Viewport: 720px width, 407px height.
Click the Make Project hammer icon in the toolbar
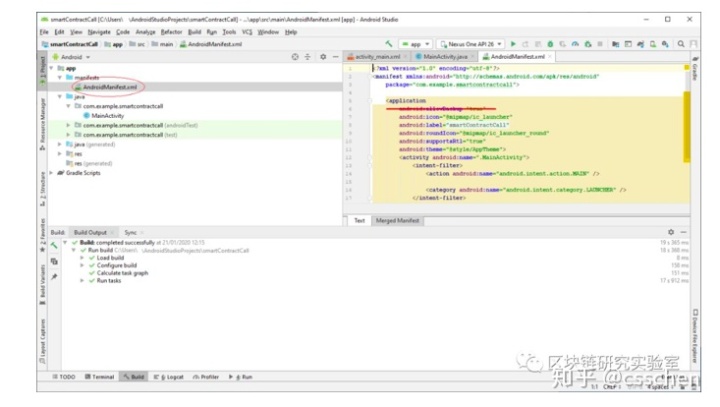click(388, 44)
